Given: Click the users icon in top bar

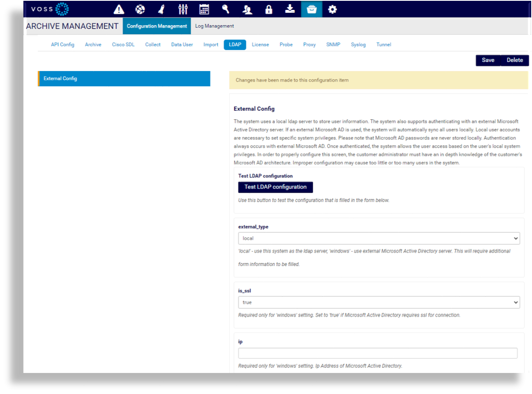Looking at the screenshot, I should pos(247,9).
